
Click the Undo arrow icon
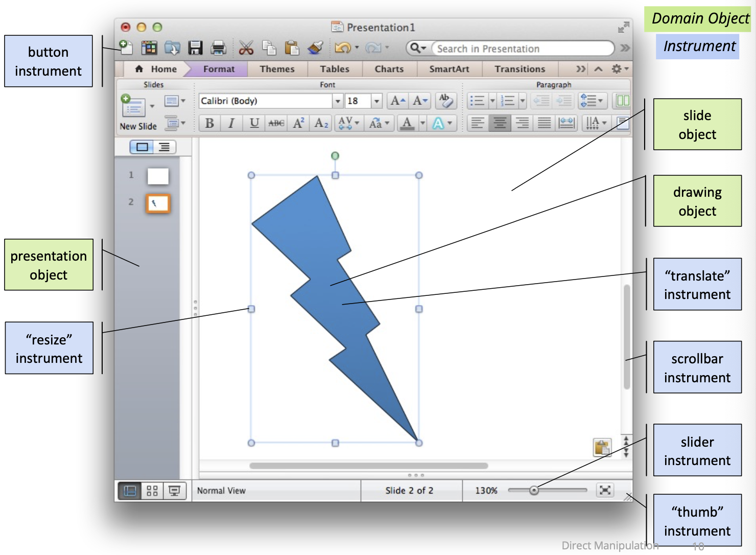pos(342,48)
